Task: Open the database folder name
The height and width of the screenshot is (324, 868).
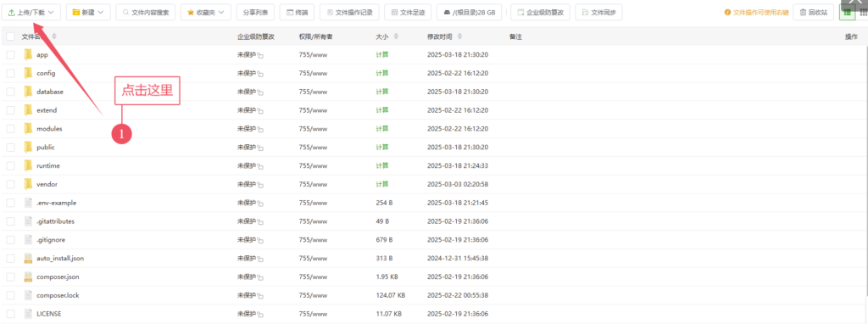Action: (x=50, y=92)
